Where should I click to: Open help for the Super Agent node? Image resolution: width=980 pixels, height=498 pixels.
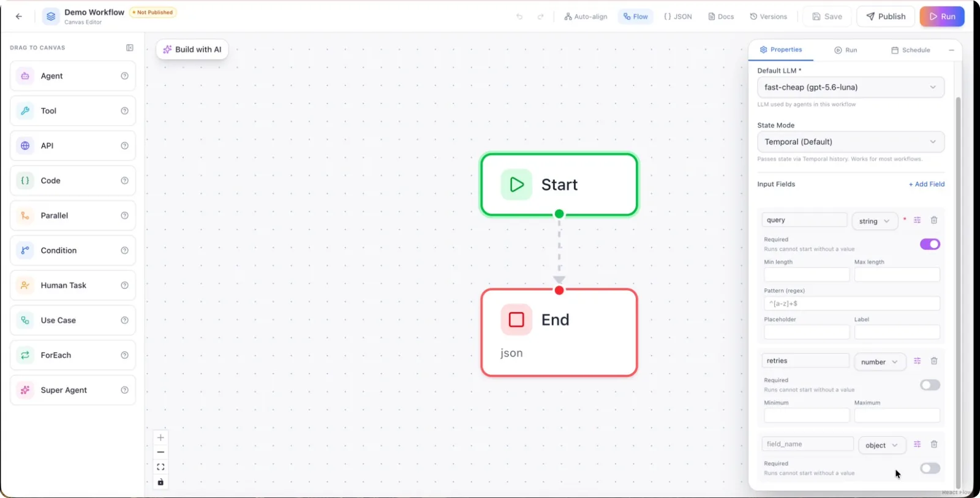click(125, 390)
